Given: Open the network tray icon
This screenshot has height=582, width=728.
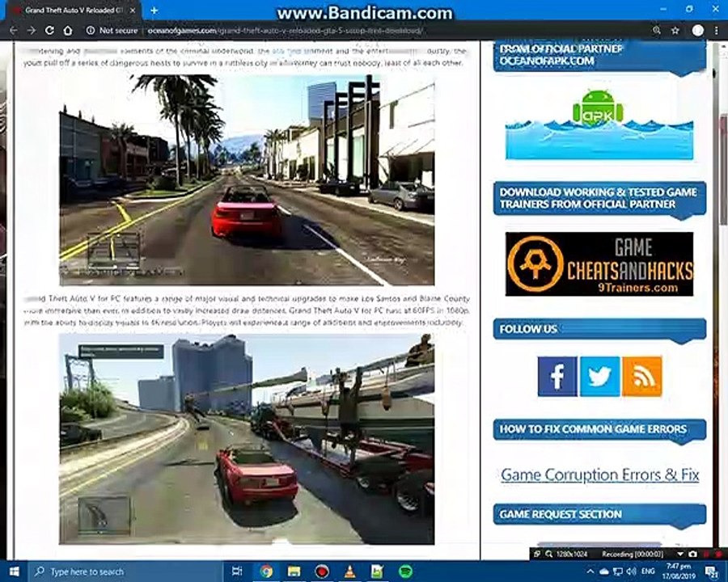Looking at the screenshot, I should coord(617,571).
